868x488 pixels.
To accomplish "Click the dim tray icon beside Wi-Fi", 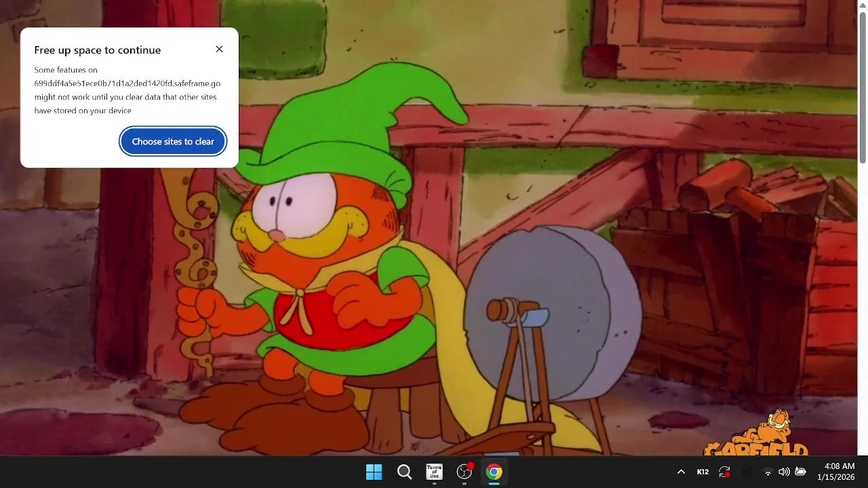I will pyautogui.click(x=746, y=472).
